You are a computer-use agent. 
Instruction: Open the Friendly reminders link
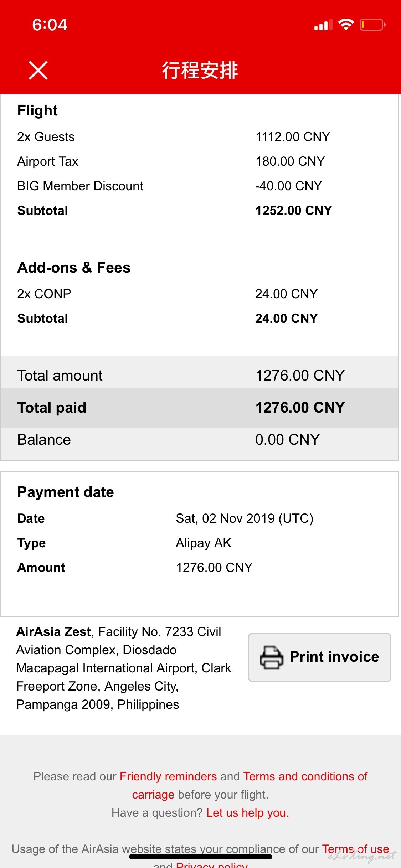coord(168,776)
